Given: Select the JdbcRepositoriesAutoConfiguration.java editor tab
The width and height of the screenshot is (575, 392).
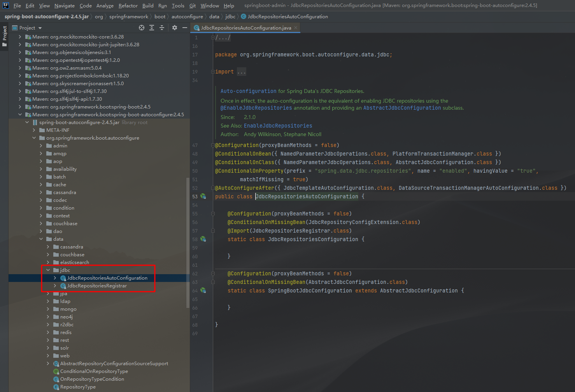Looking at the screenshot, I should click(x=245, y=28).
